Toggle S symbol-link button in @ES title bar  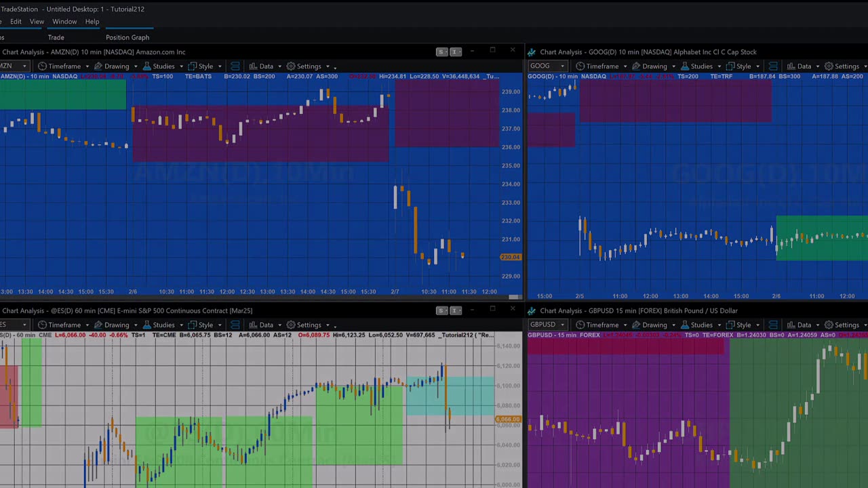coord(442,311)
